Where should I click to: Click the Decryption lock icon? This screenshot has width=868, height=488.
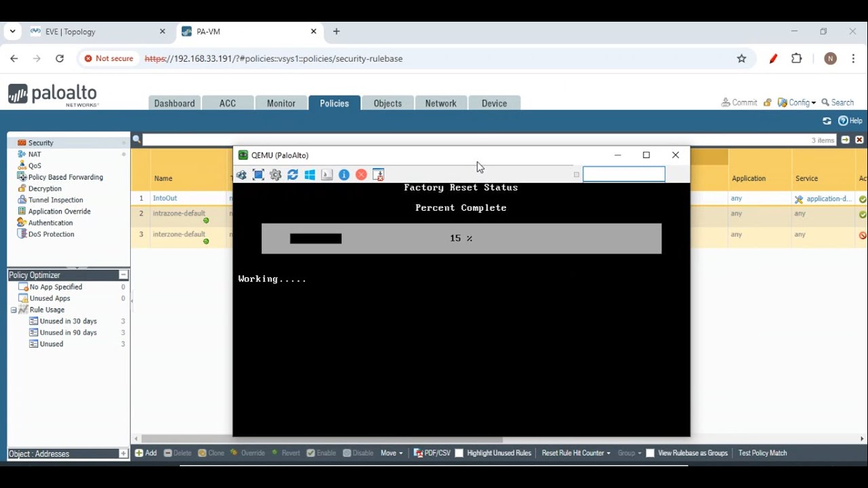pyautogui.click(x=22, y=188)
